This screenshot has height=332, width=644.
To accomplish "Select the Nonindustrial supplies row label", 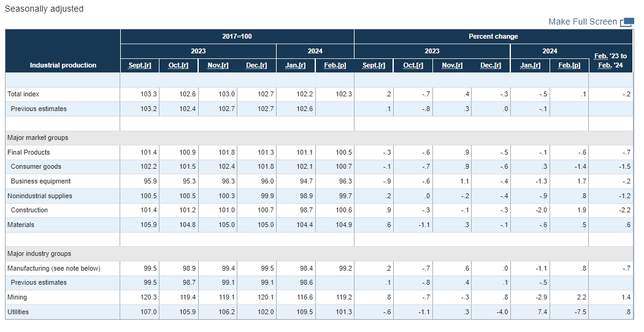I will (40, 196).
